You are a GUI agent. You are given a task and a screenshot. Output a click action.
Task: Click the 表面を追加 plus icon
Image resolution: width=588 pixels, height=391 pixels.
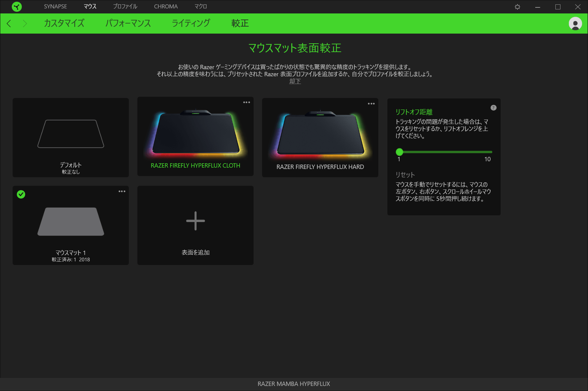(195, 221)
